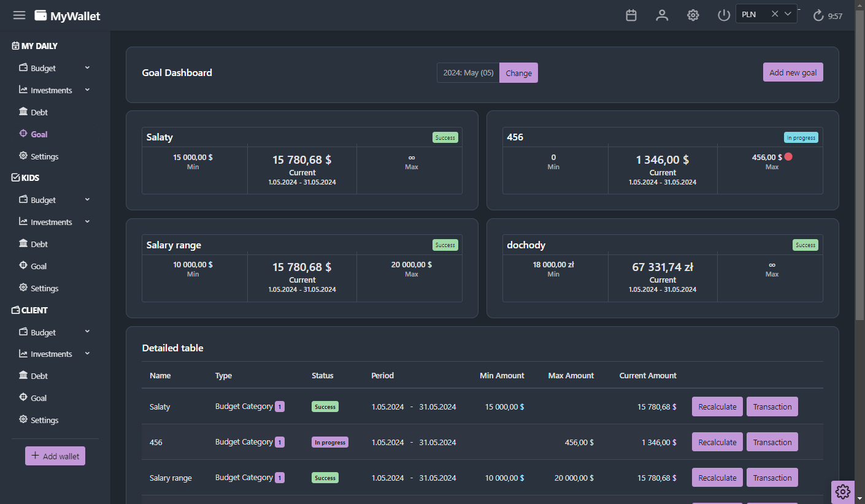Click In progress status in 456 table row
The image size is (865, 504).
point(330,442)
